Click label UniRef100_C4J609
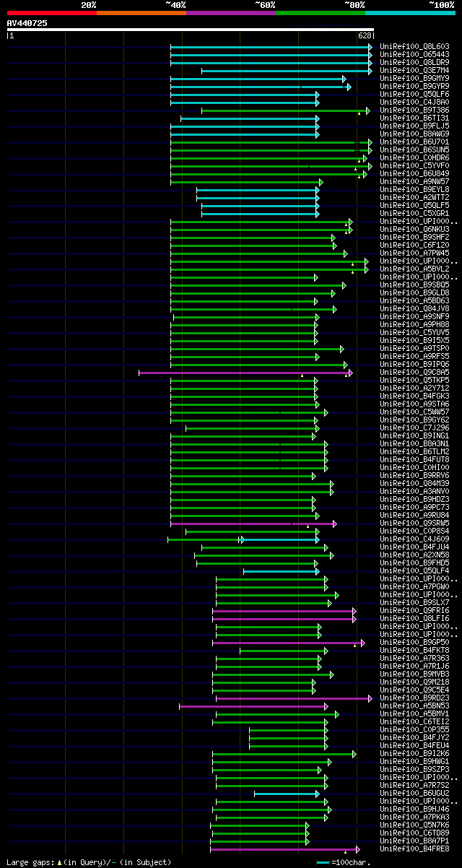The width and height of the screenshot is (462, 868). point(414,539)
